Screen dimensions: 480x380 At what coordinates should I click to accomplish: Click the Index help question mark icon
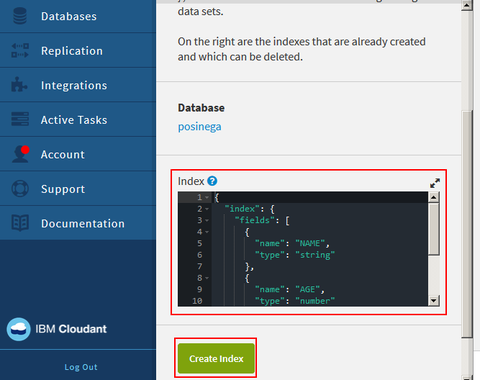[212, 181]
